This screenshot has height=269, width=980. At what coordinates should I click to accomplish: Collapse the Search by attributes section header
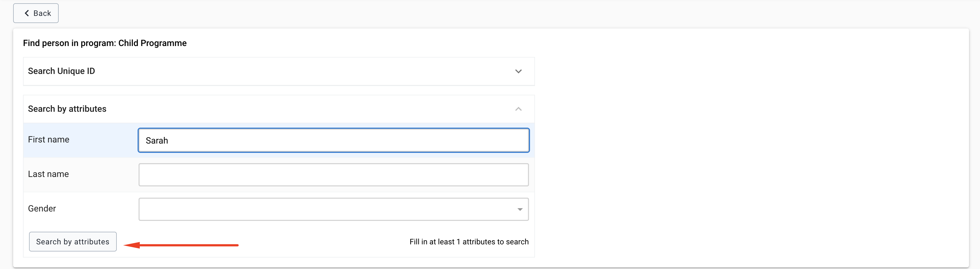click(279, 109)
